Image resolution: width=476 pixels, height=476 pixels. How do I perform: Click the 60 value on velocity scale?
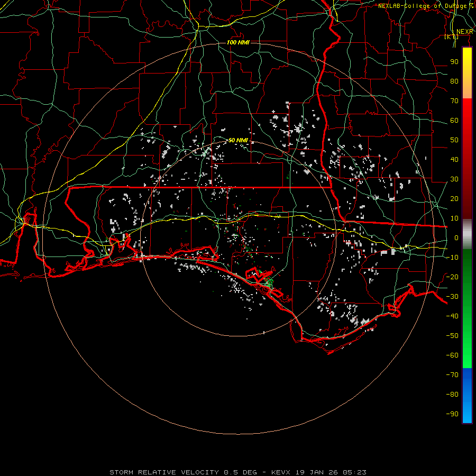pos(454,120)
